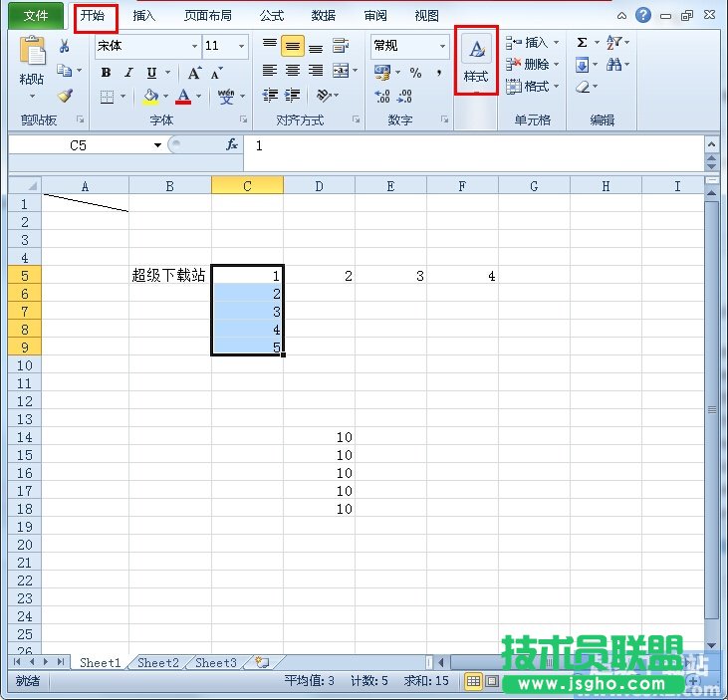This screenshot has height=700, width=728.
Task: Open Find and Select binoculars
Action: (x=614, y=65)
